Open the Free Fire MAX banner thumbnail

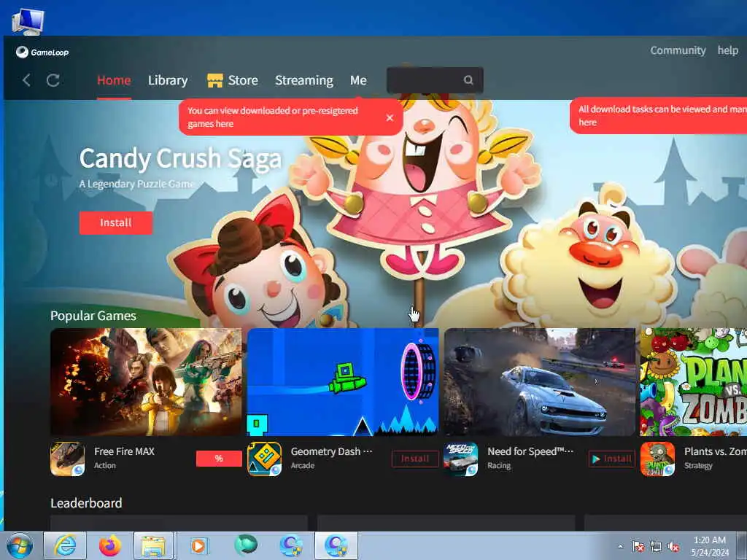click(146, 382)
